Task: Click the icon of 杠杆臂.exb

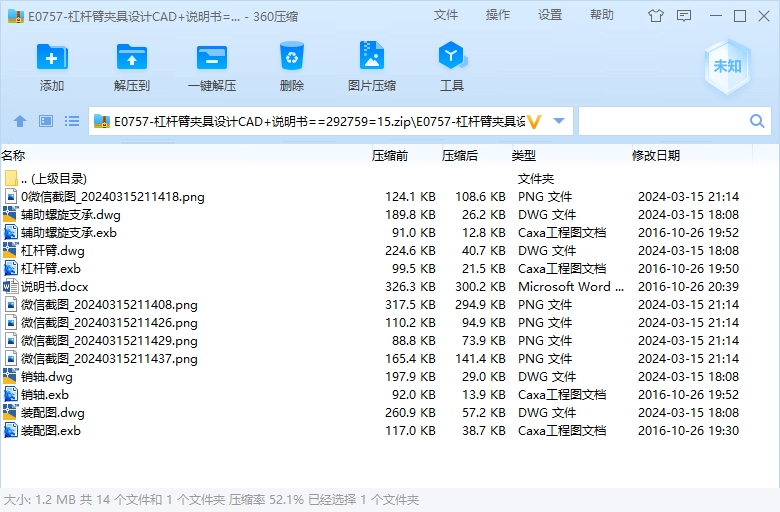Action: (10, 269)
